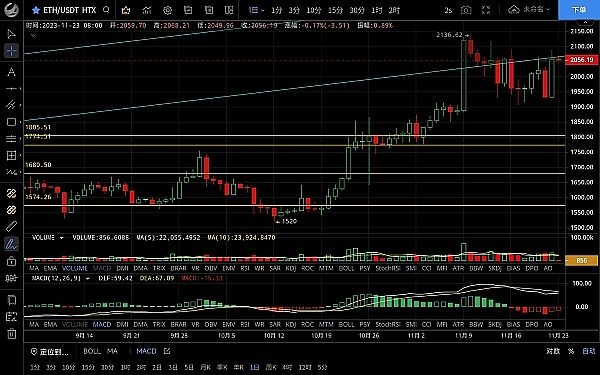600x375 pixels.
Task: Click the '1680.50' horizontal line label
Action: click(x=38, y=165)
